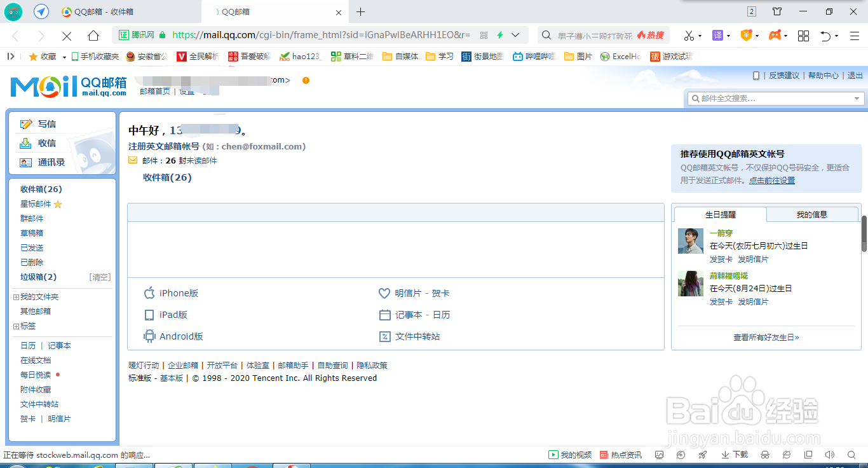Open 草稿箱 drafts folder

tap(32, 233)
